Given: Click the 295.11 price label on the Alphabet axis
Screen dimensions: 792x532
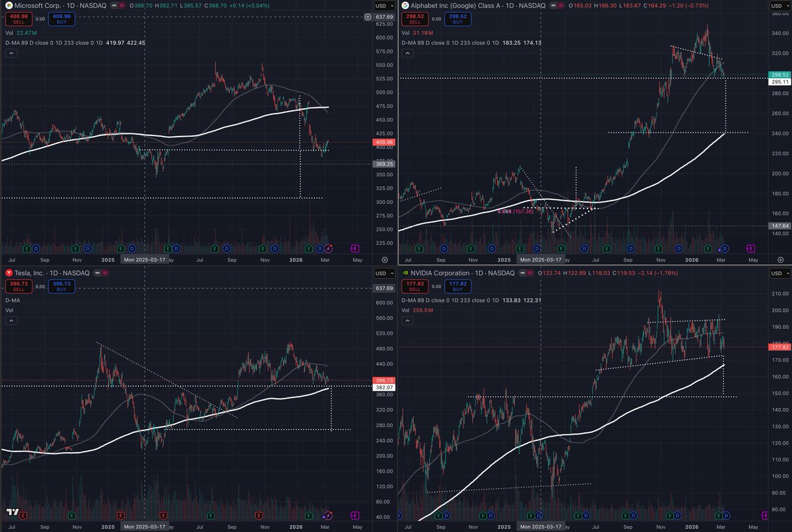Looking at the screenshot, I should pos(780,83).
